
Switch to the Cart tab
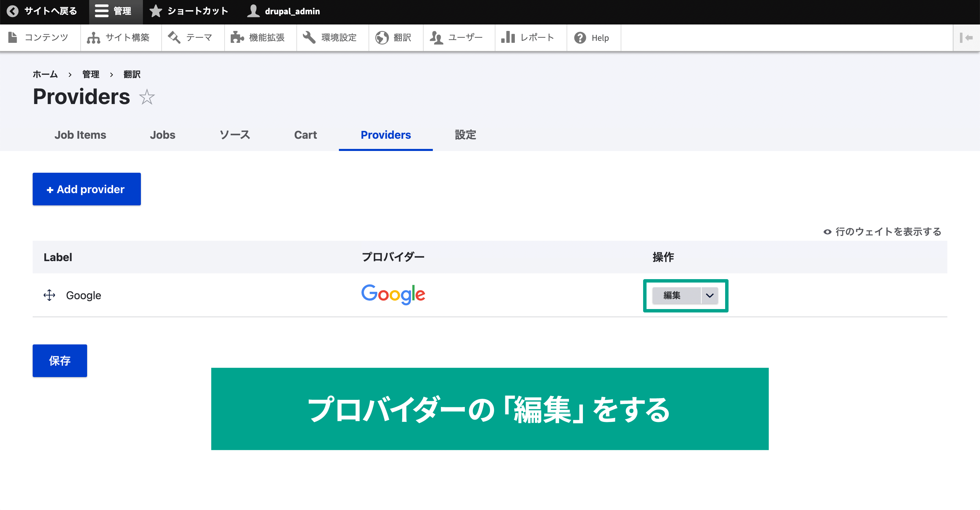click(x=306, y=135)
